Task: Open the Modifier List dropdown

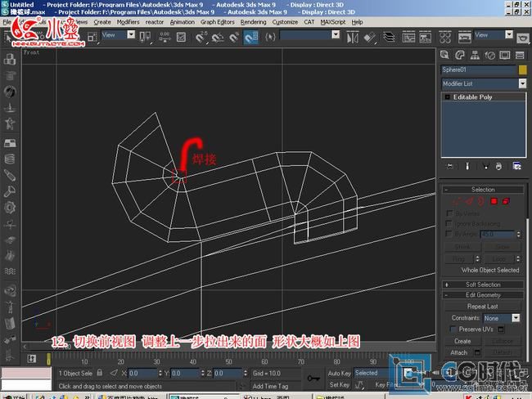Action: [x=484, y=83]
